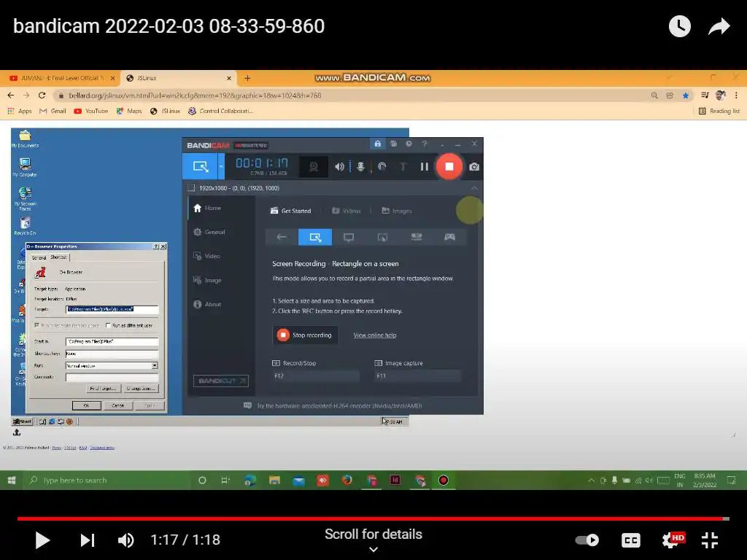747x560 pixels.
Task: Skip to the next video
Action: point(88,540)
